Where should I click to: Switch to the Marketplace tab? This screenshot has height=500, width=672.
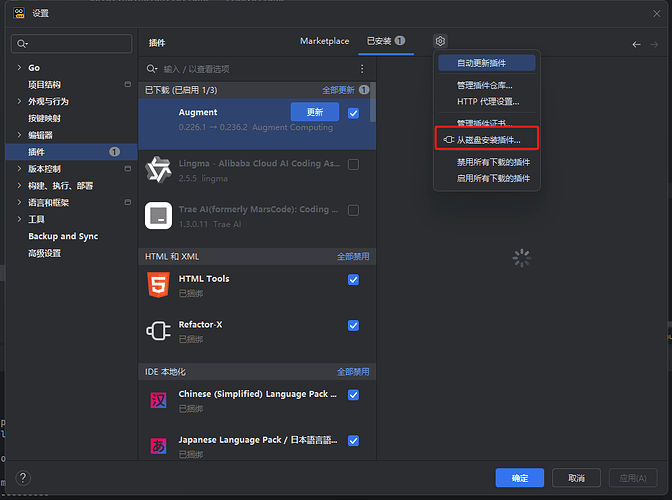(324, 41)
